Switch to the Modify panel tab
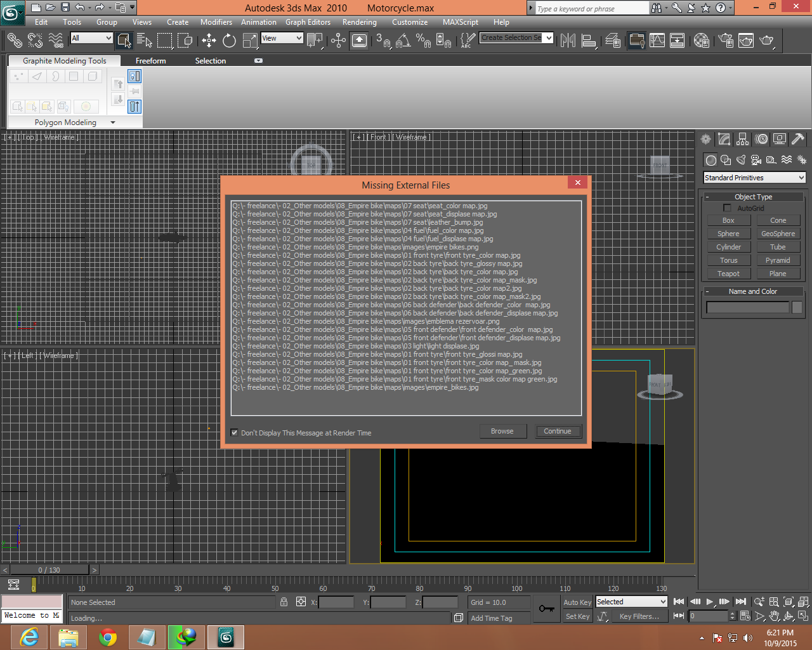 724,139
